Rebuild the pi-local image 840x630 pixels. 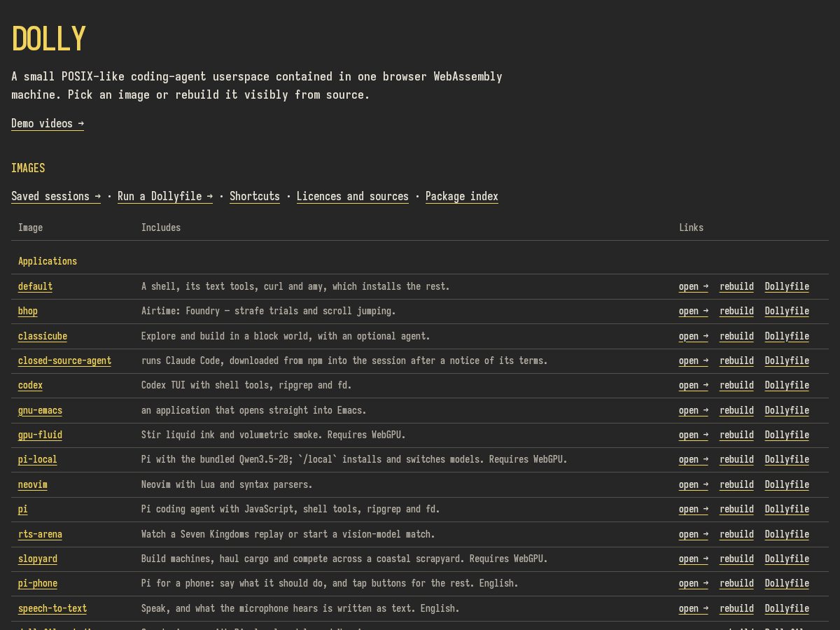point(736,459)
